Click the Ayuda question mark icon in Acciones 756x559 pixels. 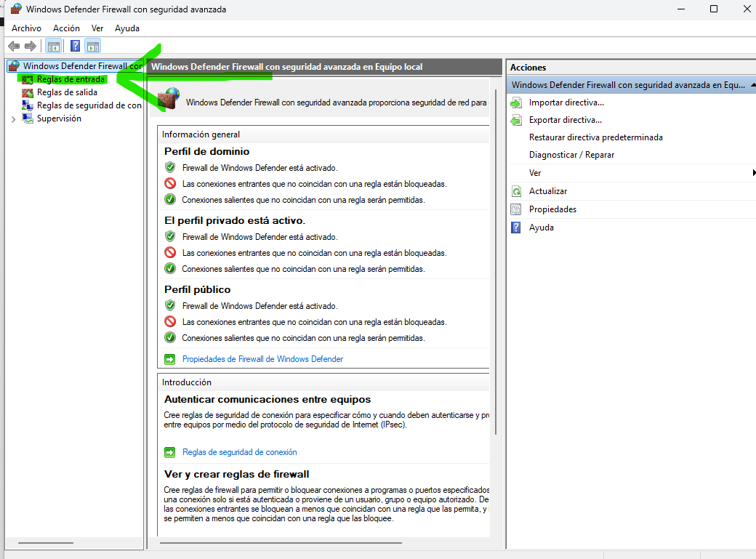click(516, 228)
